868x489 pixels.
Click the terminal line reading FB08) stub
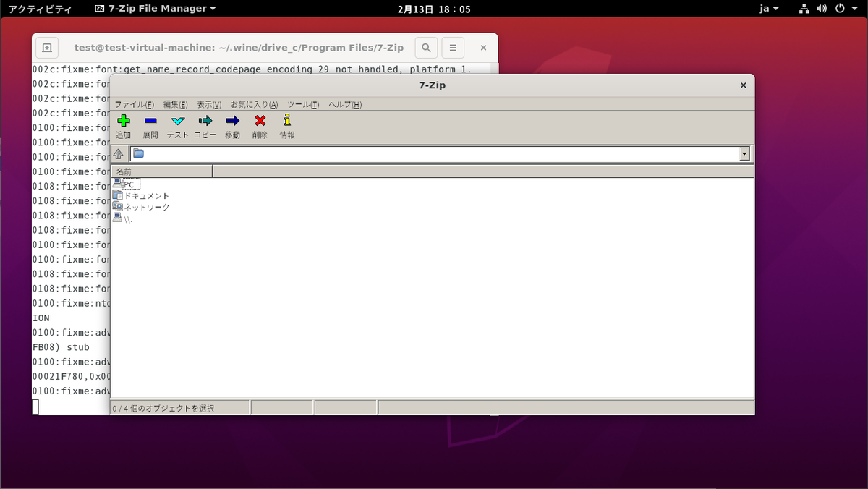[61, 347]
